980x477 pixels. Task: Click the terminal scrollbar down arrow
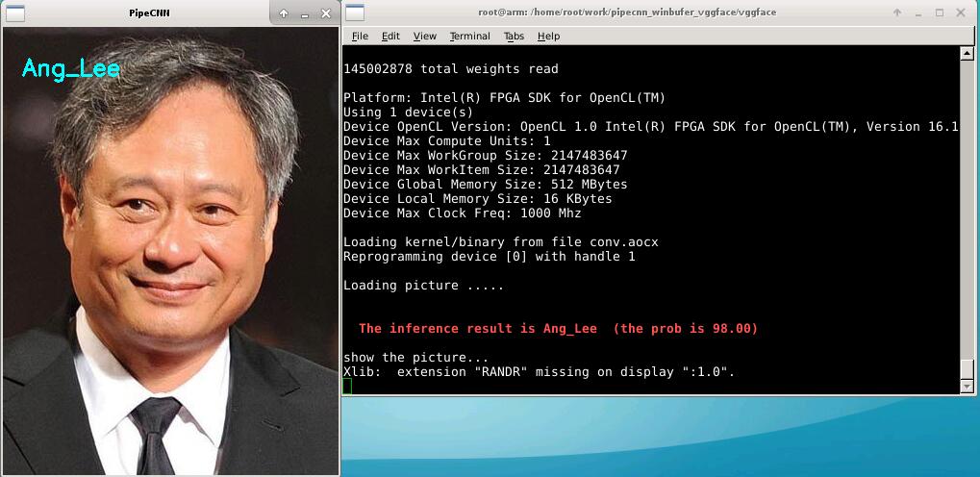click(967, 387)
